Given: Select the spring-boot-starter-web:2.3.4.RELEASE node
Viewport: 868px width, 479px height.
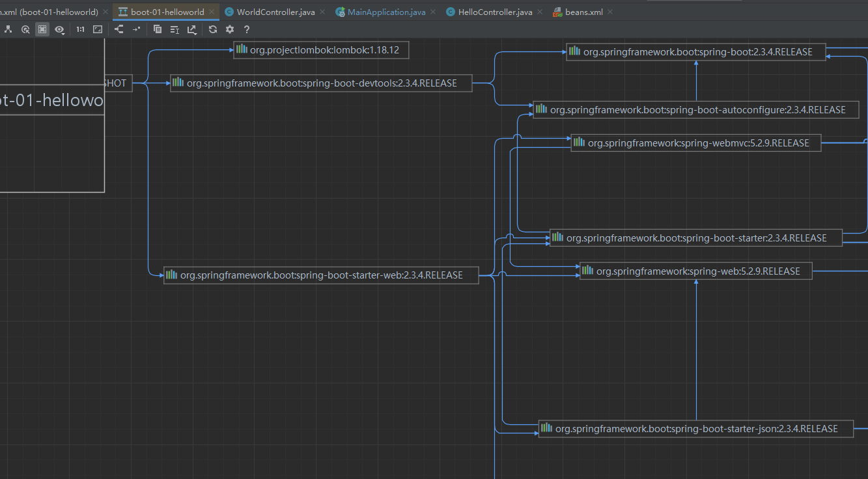Looking at the screenshot, I should [x=321, y=275].
